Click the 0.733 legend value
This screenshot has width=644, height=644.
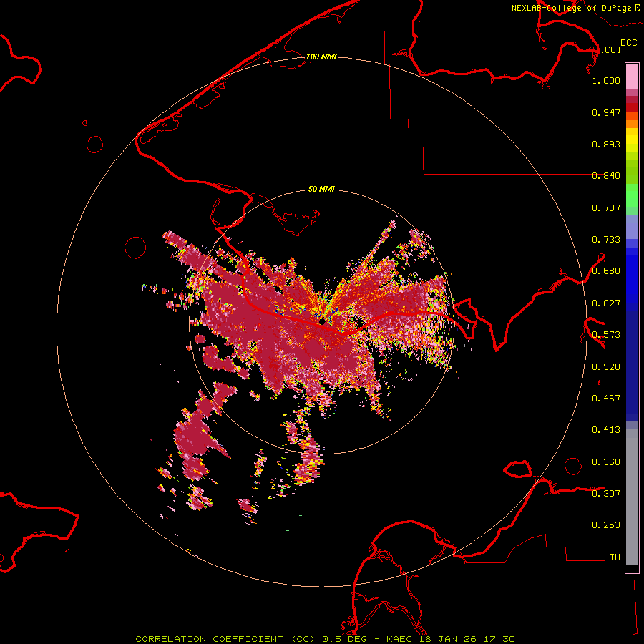pyautogui.click(x=606, y=240)
